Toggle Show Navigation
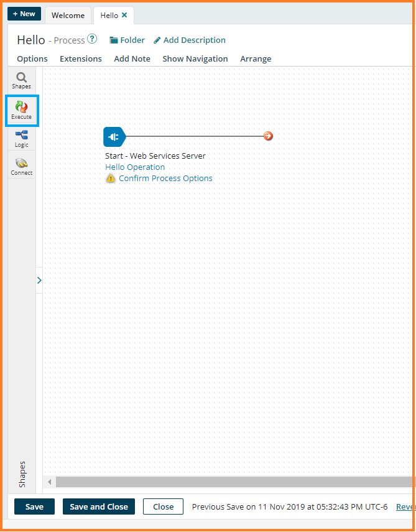This screenshot has height=532, width=416. point(195,58)
